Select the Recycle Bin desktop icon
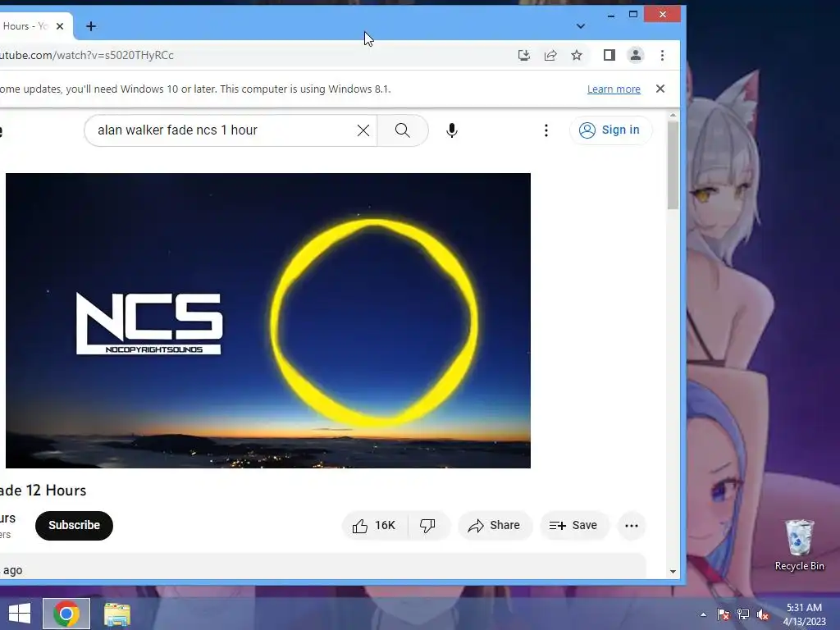The height and width of the screenshot is (630, 840). pyautogui.click(x=799, y=546)
